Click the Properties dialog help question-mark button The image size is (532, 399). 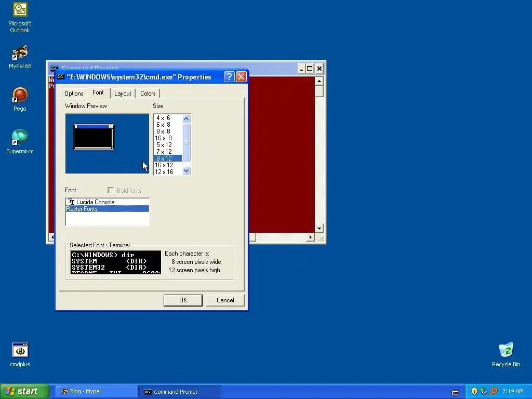pyautogui.click(x=229, y=77)
